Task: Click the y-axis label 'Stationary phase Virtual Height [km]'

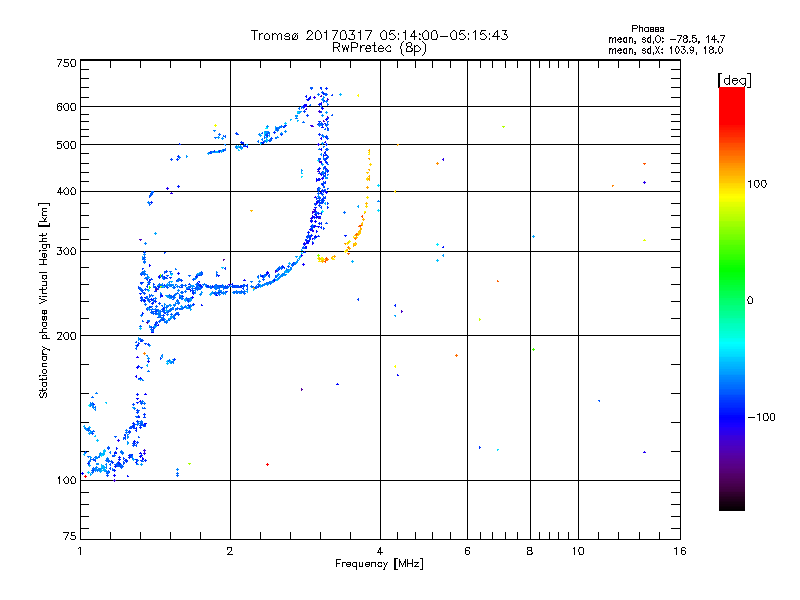Action: click(43, 300)
